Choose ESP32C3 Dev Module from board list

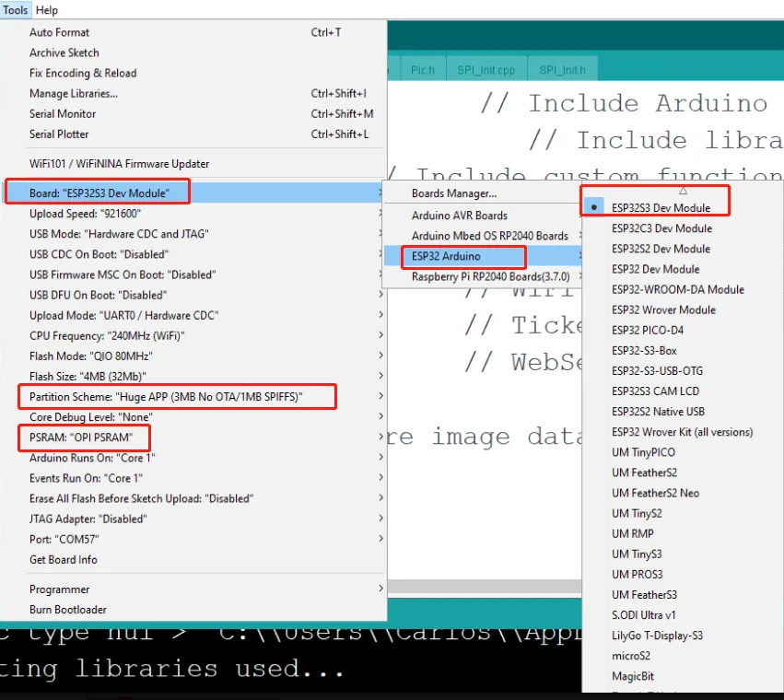pyautogui.click(x=661, y=228)
